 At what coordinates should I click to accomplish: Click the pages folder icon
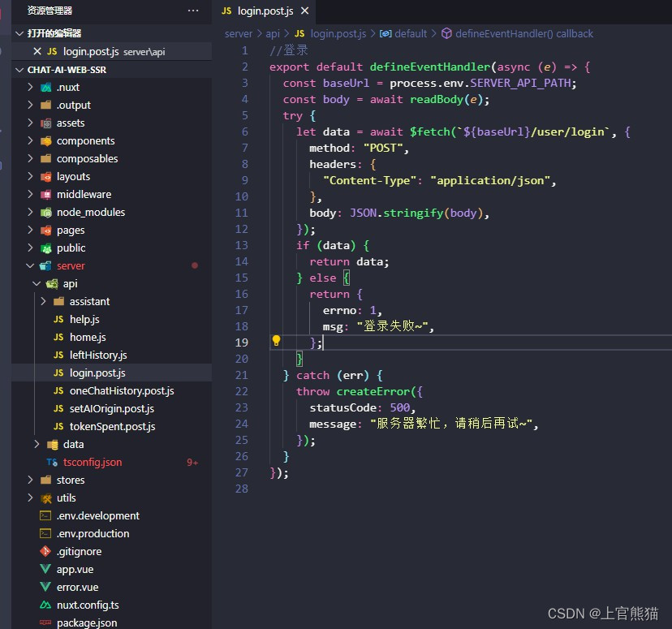(46, 230)
